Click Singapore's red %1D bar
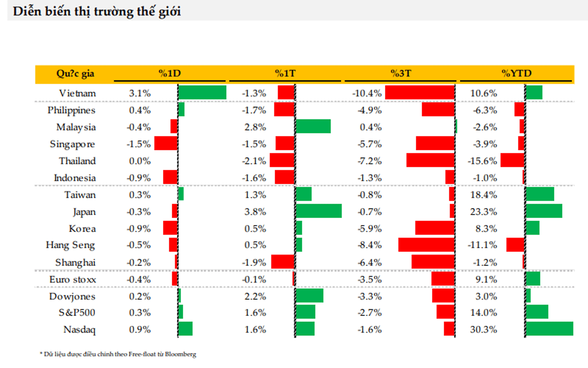Screen dimensions: 588x368 166,143
